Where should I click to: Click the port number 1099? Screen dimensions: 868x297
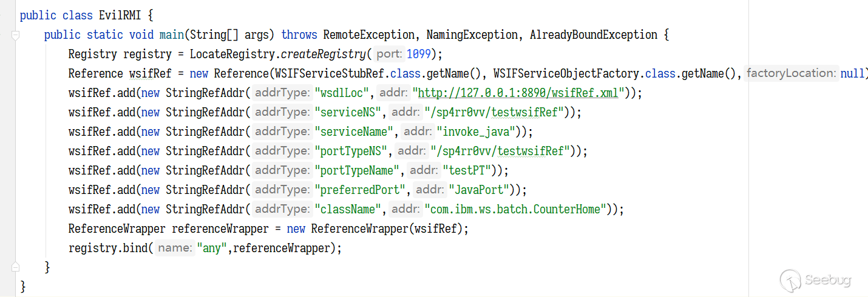click(x=418, y=54)
